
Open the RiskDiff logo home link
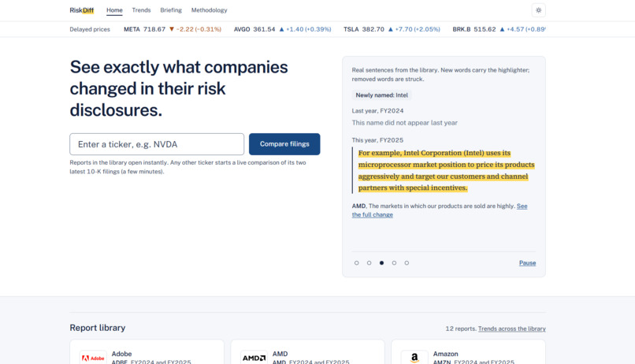coord(81,10)
